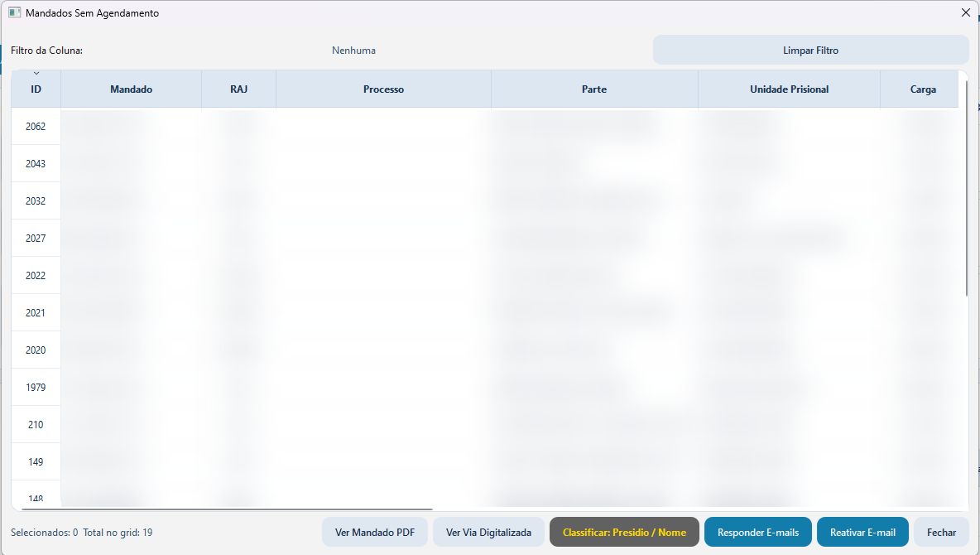Sort by the Parte column header
The width and height of the screenshot is (980, 555).
(x=594, y=89)
